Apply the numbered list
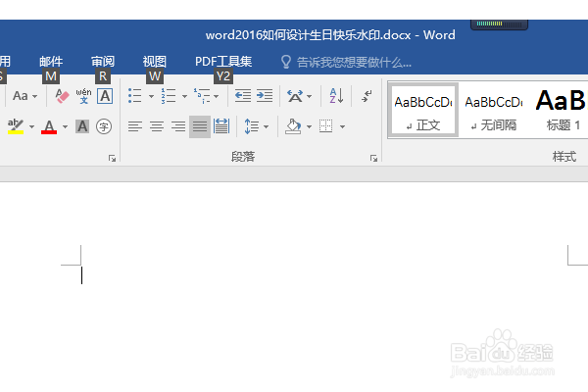This screenshot has width=588, height=392. pyautogui.click(x=169, y=96)
